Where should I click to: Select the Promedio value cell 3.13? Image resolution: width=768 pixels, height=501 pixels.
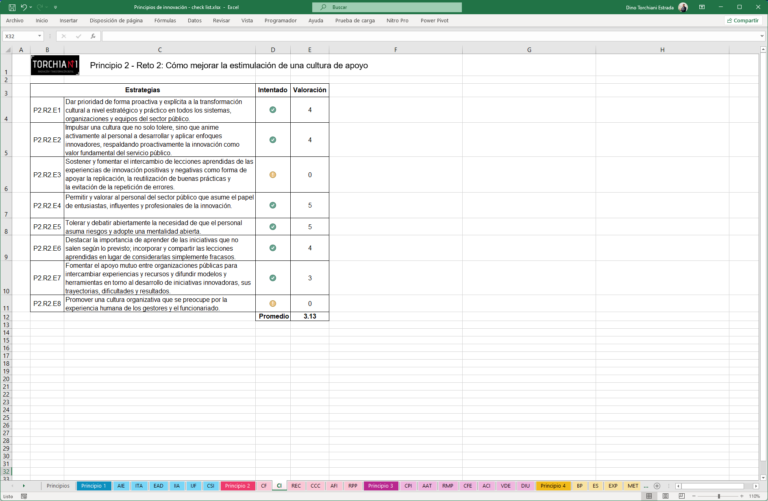click(310, 316)
